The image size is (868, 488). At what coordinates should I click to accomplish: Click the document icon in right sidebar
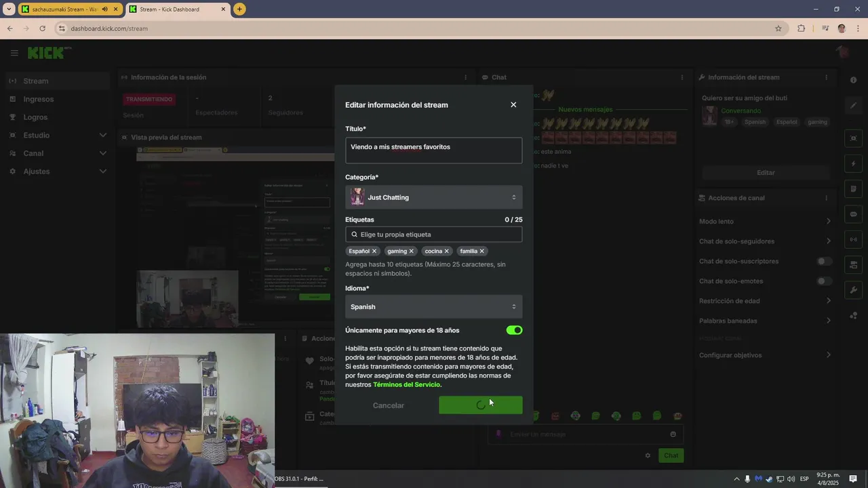(853, 188)
